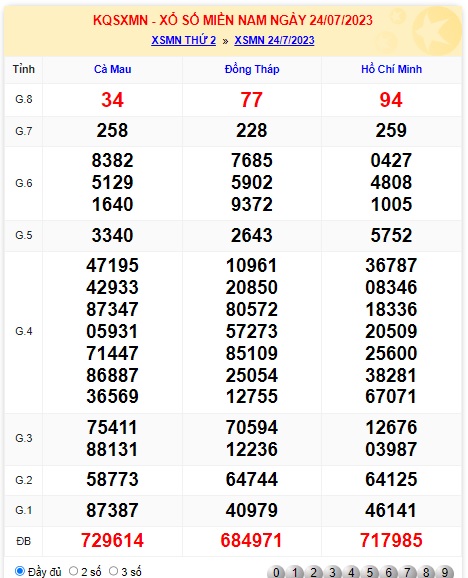Click digit 1 filter circle
Viewport: 468px width, 578px height.
point(295,572)
